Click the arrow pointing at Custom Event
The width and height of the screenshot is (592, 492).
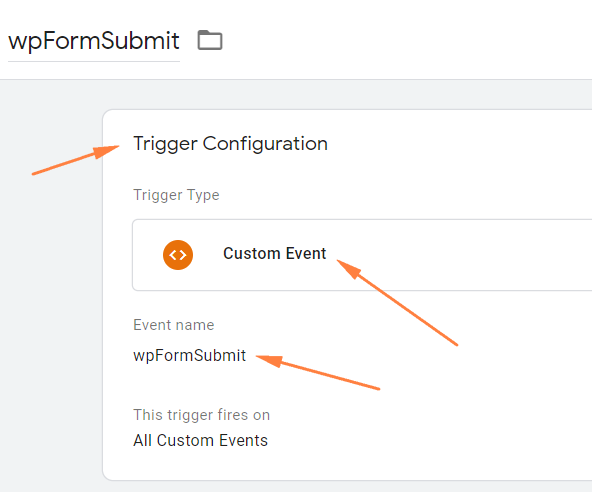click(397, 302)
